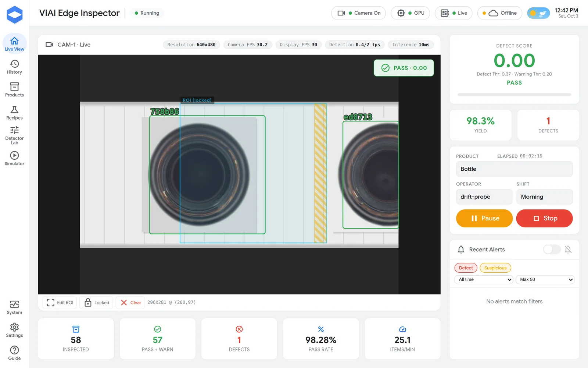The image size is (588, 368).
Task: Stop the inspection run
Action: click(x=545, y=218)
